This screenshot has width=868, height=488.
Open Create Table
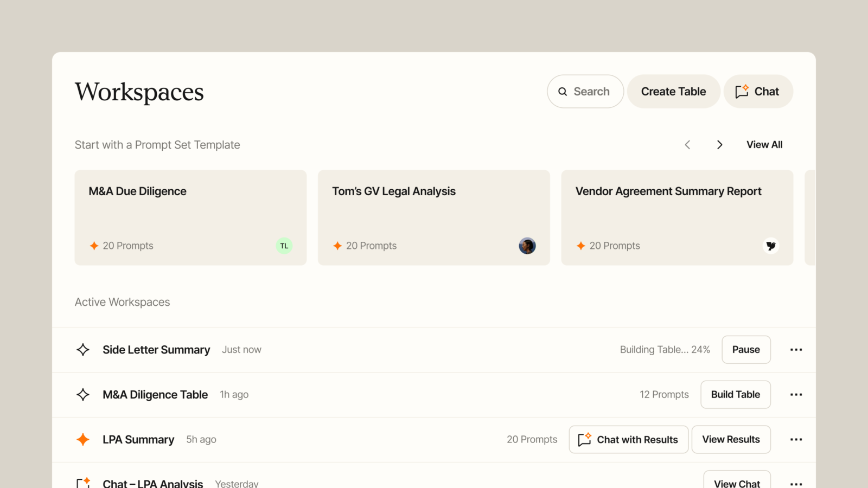point(673,91)
